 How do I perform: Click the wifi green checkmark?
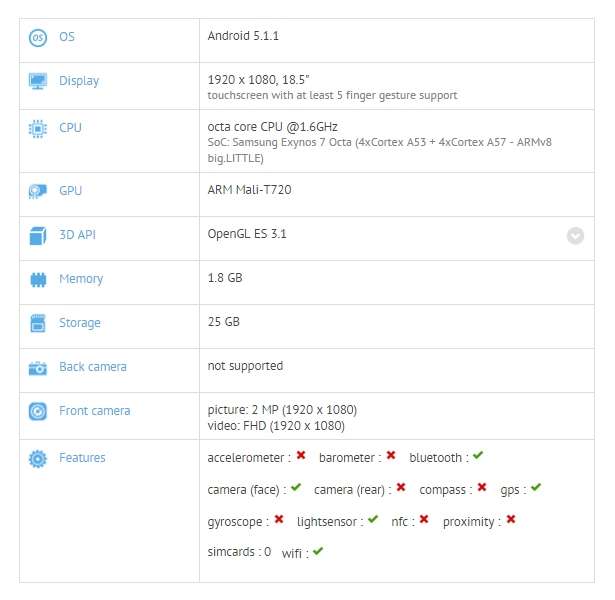point(318,551)
